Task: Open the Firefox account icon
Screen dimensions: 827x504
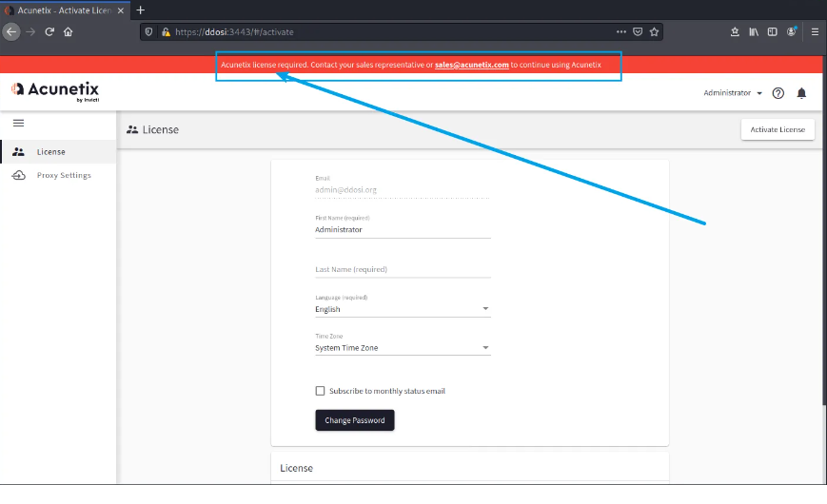Action: (791, 31)
